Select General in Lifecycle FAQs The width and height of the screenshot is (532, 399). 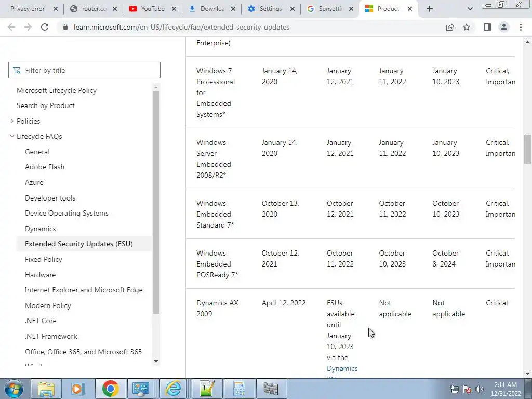tap(37, 152)
